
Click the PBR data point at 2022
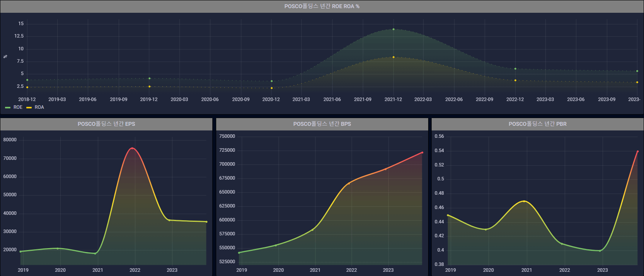pos(562,244)
